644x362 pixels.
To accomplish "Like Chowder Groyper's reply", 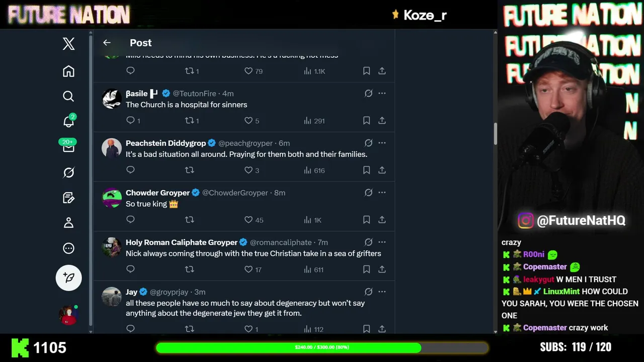I will (x=249, y=220).
